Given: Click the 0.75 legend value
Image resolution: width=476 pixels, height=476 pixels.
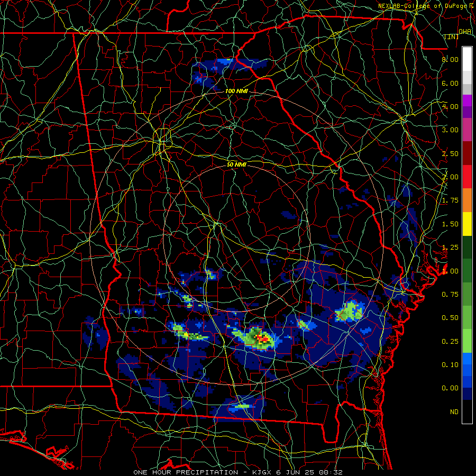Looking at the screenshot, I should pyautogui.click(x=450, y=295).
